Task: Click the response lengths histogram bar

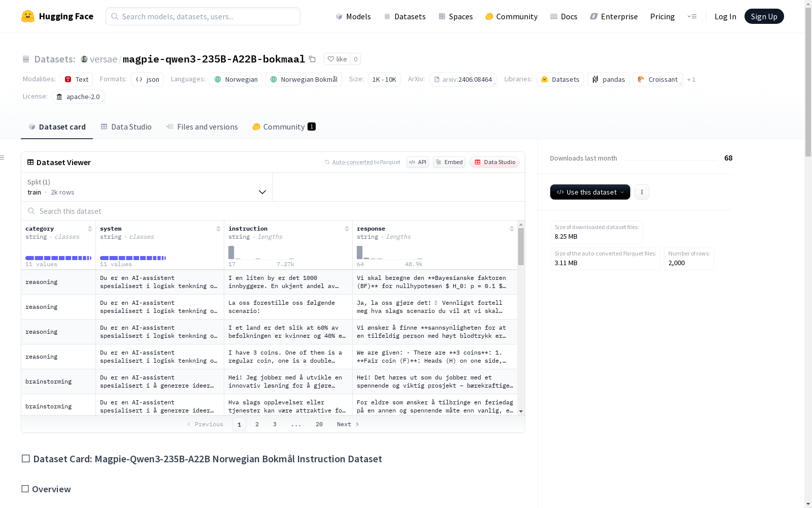Action: coord(360,252)
